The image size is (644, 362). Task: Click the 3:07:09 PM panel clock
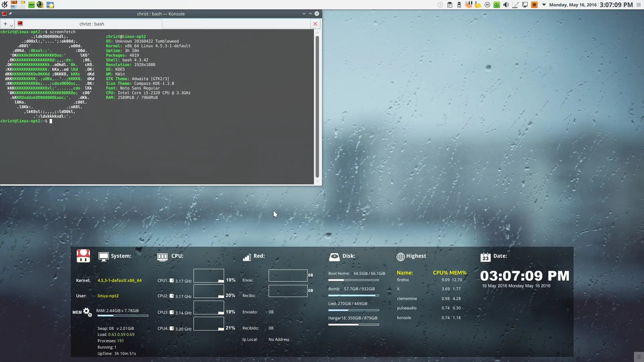[616, 5]
